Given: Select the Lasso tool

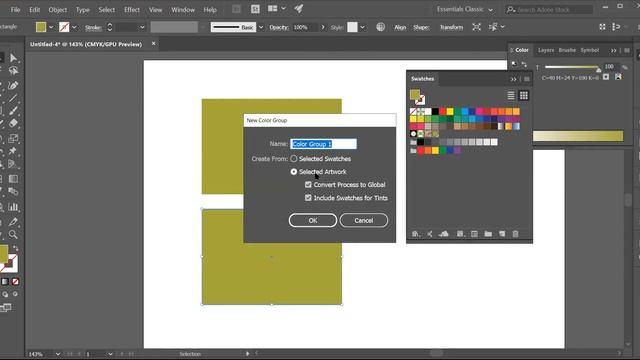Looking at the screenshot, I should coord(13,71).
